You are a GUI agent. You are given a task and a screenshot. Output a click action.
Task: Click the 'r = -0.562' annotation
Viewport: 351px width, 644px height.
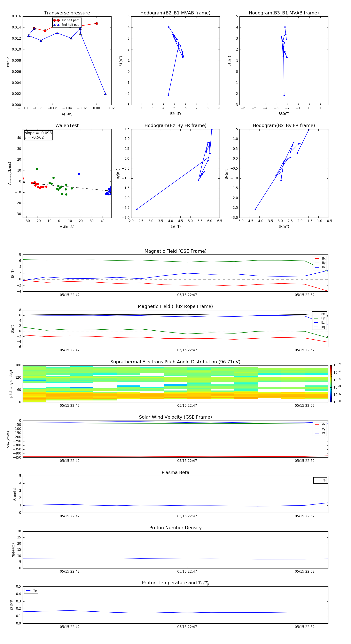click(x=35, y=137)
